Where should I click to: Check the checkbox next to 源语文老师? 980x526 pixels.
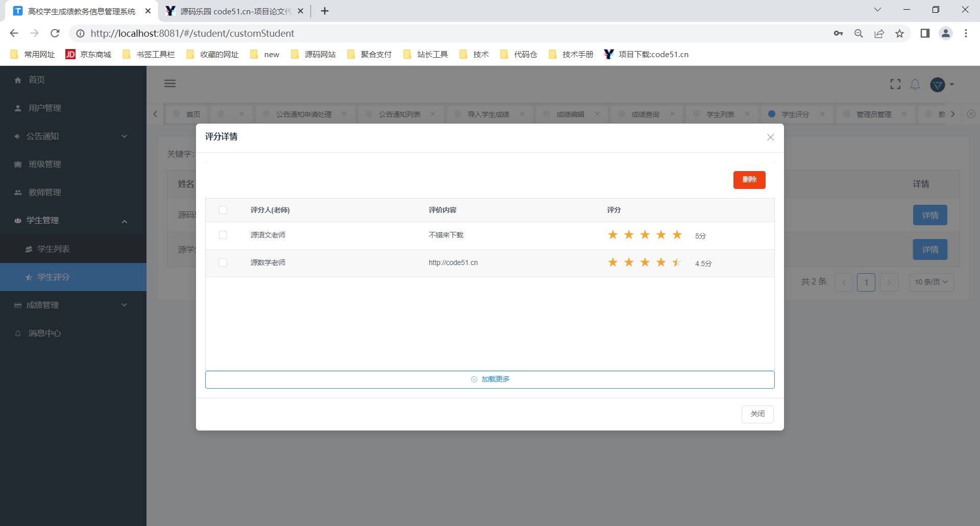click(x=223, y=235)
